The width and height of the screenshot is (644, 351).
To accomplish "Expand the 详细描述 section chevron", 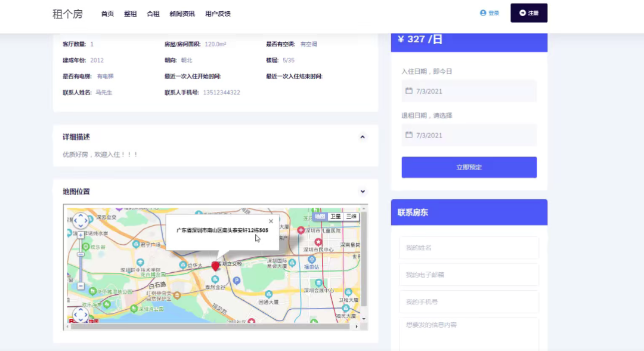I will coord(362,137).
